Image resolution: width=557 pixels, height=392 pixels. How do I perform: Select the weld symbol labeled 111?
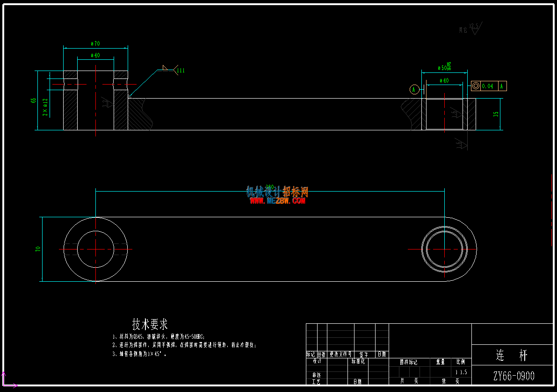tap(174, 70)
